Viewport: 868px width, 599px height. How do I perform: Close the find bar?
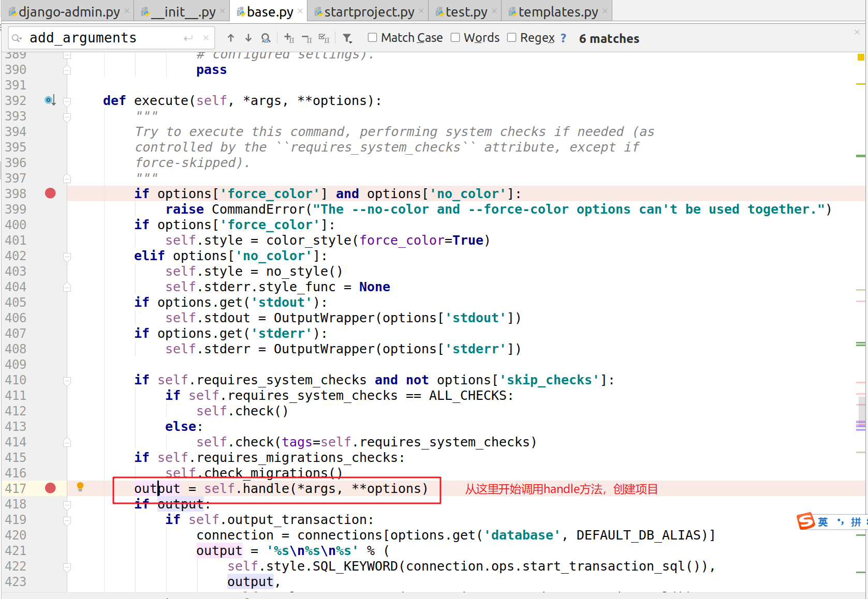[x=857, y=32]
